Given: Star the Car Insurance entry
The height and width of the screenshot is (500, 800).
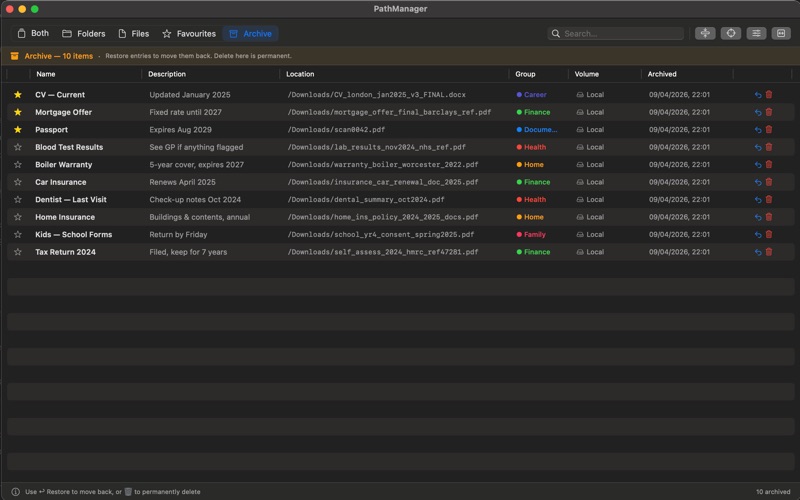Looking at the screenshot, I should [18, 182].
